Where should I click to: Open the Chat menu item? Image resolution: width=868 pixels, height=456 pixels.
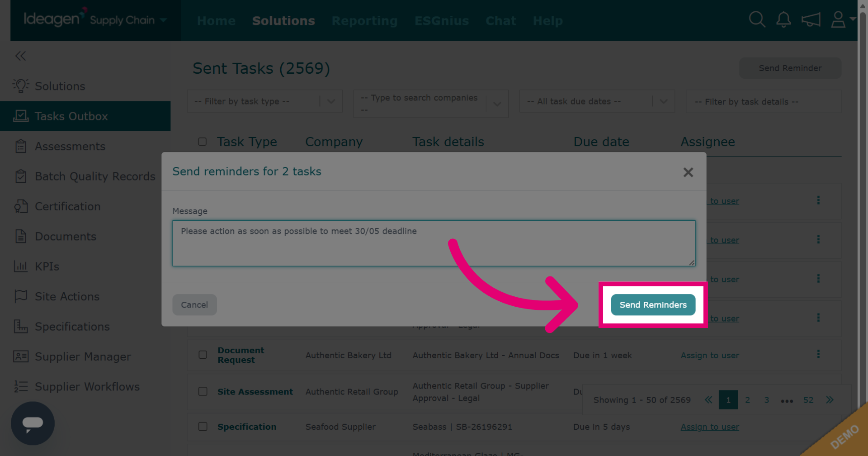501,21
